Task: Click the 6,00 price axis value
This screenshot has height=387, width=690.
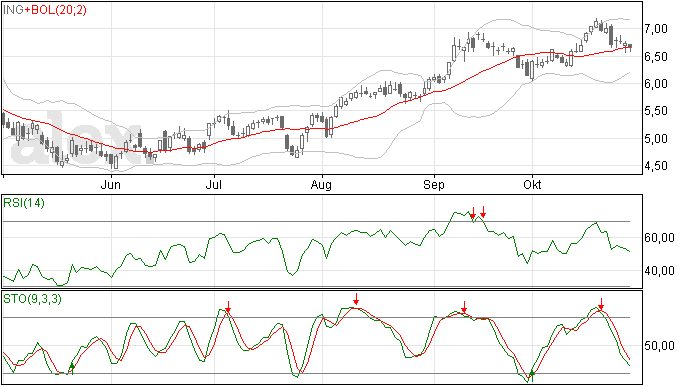Action: [x=656, y=84]
